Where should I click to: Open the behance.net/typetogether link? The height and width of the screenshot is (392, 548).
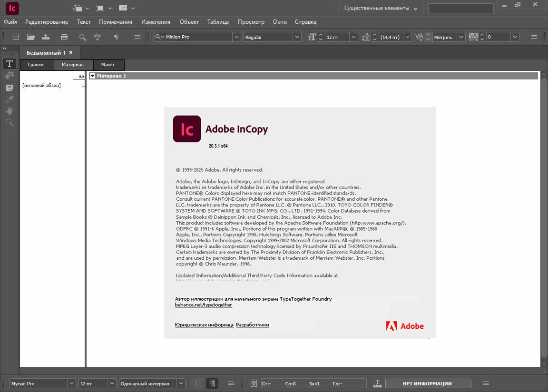(204, 304)
